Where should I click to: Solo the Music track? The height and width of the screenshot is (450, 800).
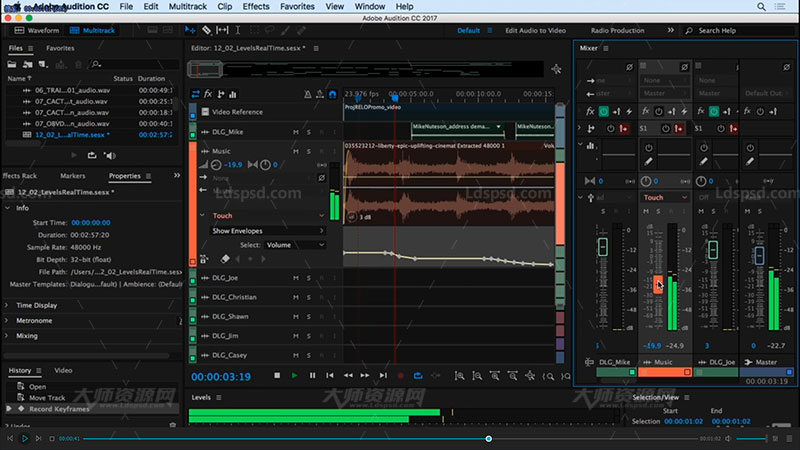(x=309, y=152)
